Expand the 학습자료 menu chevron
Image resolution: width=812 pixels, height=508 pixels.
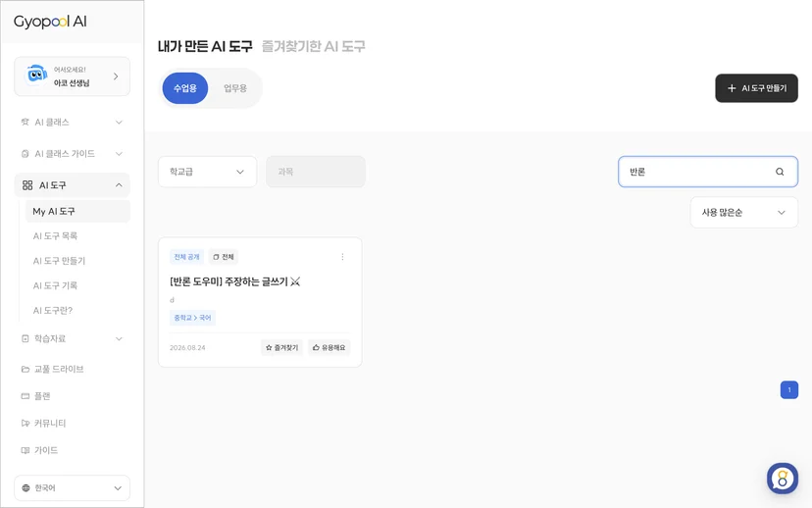[x=119, y=338]
